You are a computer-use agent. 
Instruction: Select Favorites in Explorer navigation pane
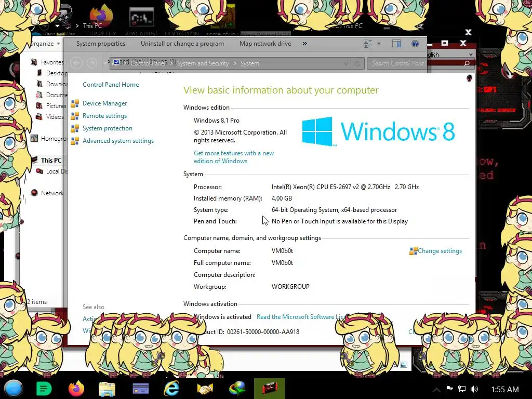[x=52, y=62]
